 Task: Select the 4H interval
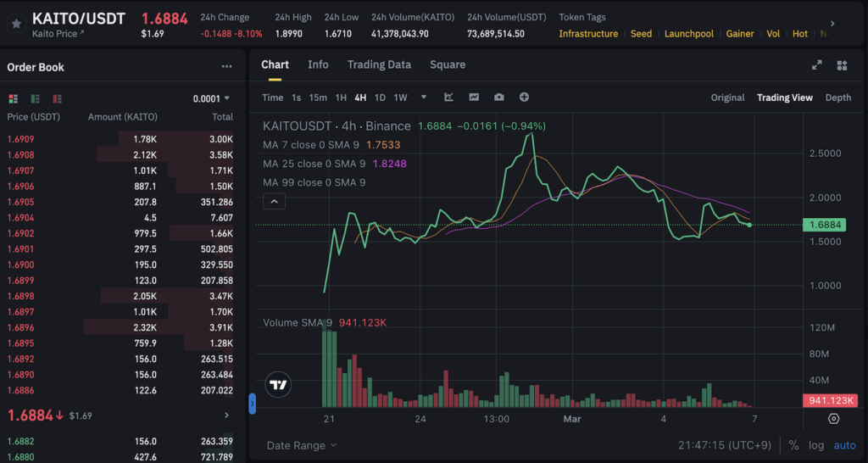click(360, 98)
